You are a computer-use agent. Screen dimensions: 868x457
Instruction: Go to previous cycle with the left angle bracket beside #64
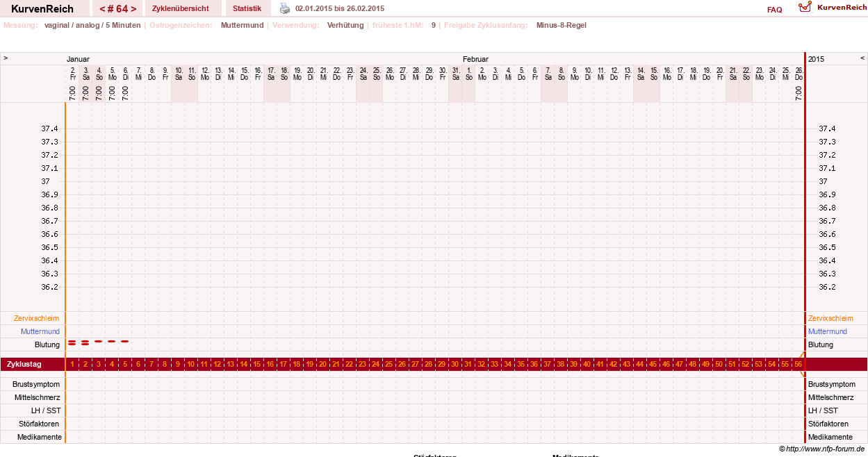[102, 9]
